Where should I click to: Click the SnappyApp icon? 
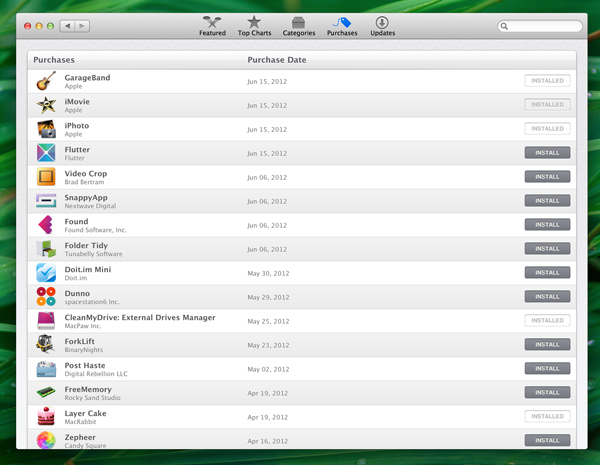[x=46, y=201]
